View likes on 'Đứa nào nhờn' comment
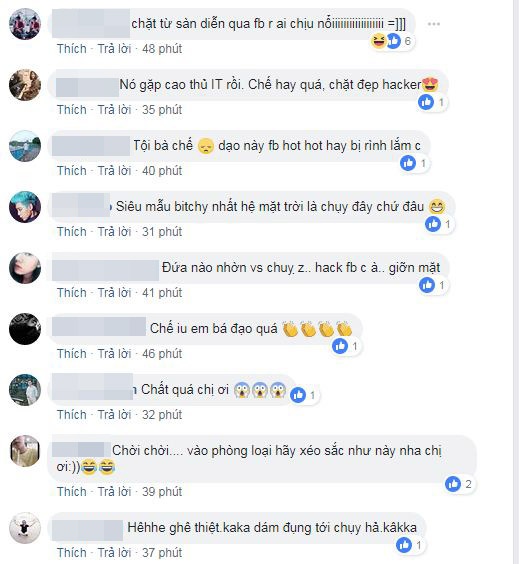This screenshot has width=519, height=564. point(433,286)
